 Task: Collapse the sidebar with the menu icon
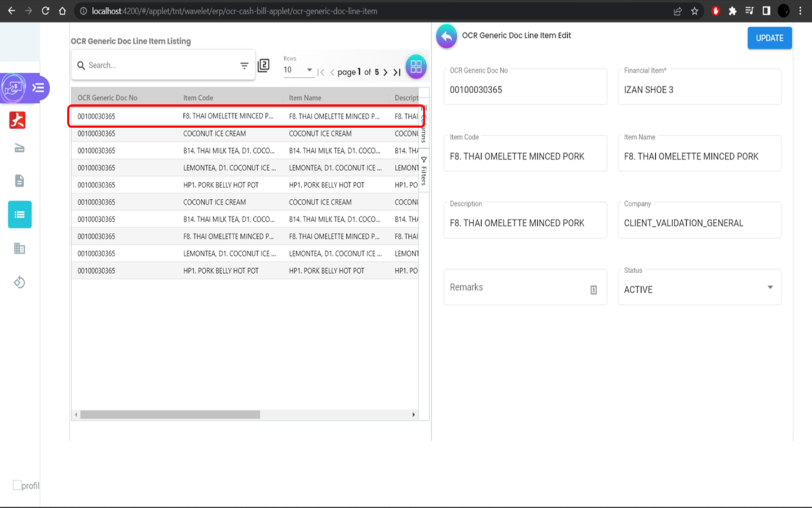38,87
